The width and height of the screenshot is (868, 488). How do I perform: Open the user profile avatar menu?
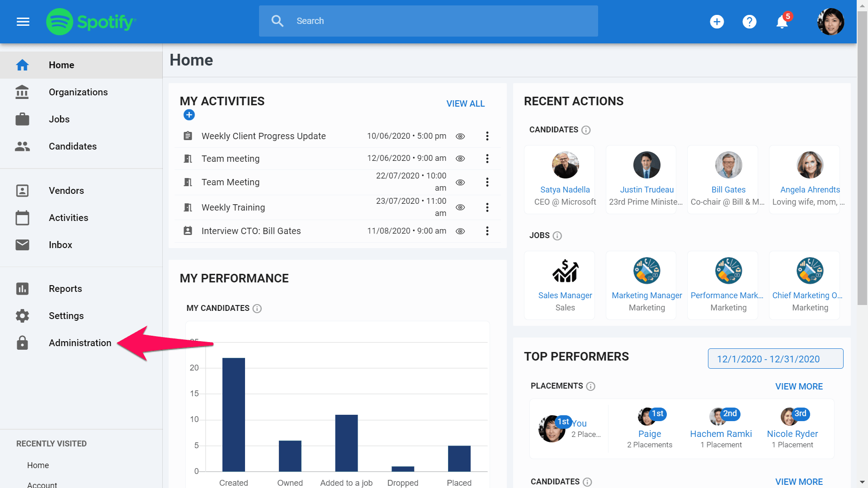point(831,21)
